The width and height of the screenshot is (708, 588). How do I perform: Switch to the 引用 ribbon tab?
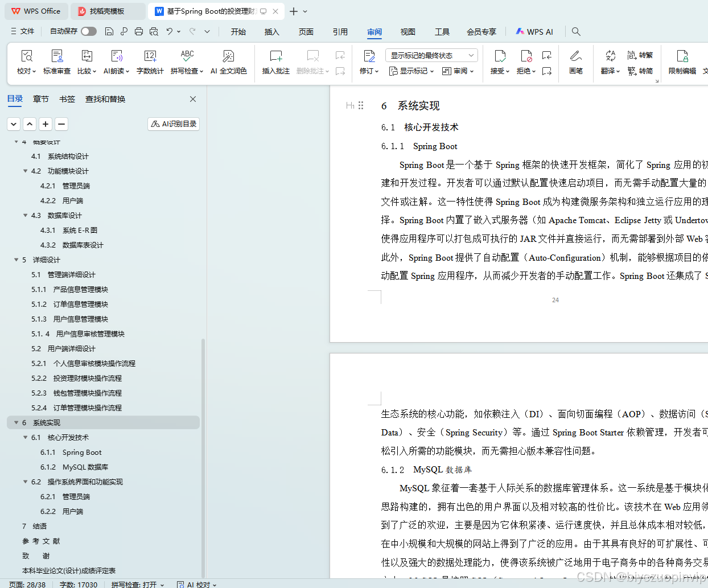pyautogui.click(x=340, y=32)
